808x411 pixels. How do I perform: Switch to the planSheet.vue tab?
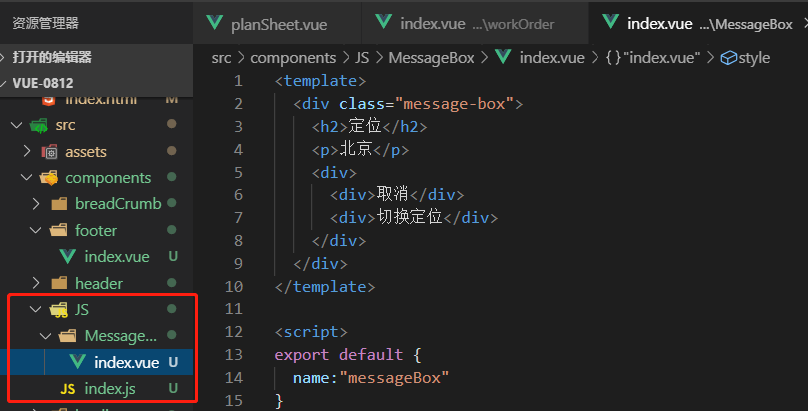277,24
